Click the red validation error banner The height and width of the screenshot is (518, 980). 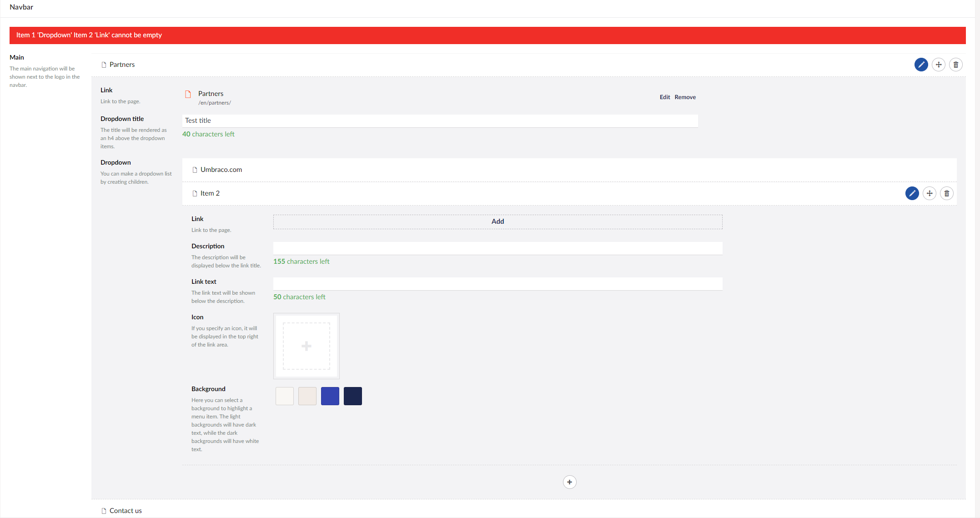coord(487,35)
